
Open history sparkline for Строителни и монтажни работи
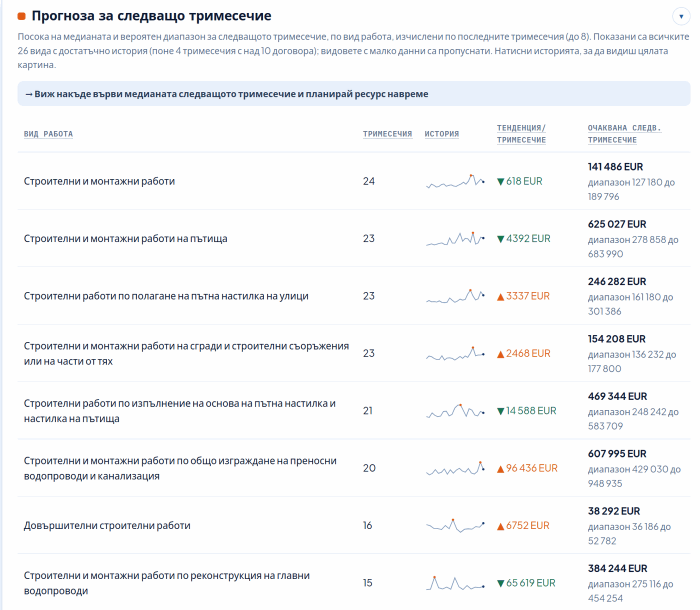455,181
